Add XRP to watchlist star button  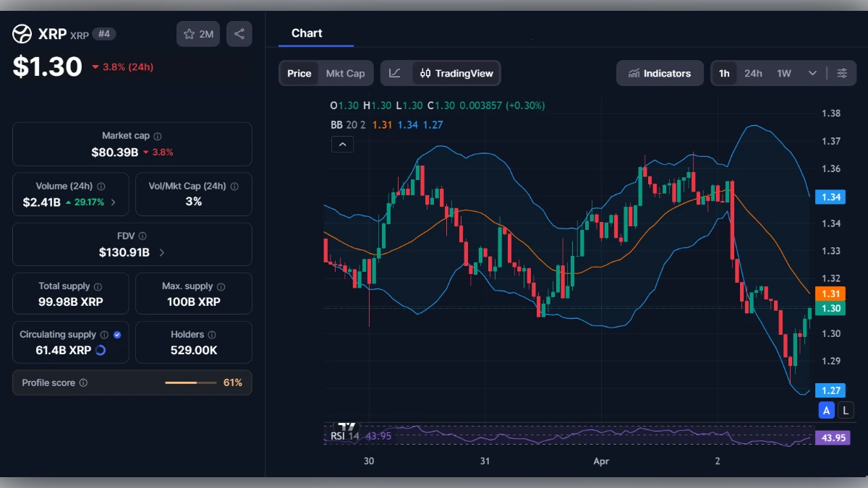(198, 34)
